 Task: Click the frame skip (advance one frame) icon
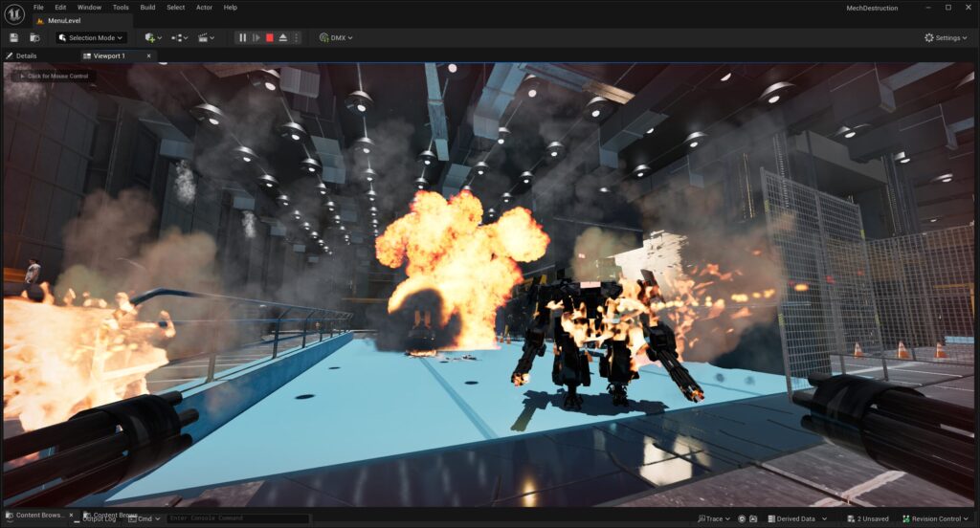pyautogui.click(x=256, y=37)
